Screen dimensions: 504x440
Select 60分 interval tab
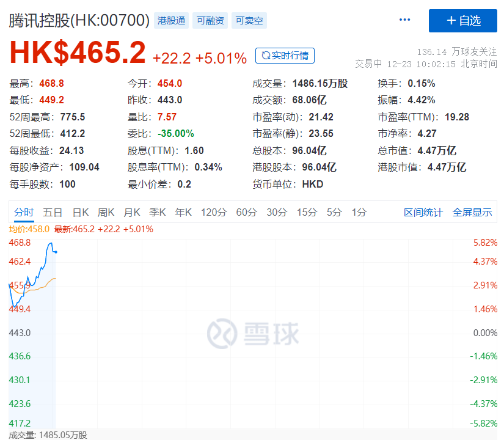point(246,212)
